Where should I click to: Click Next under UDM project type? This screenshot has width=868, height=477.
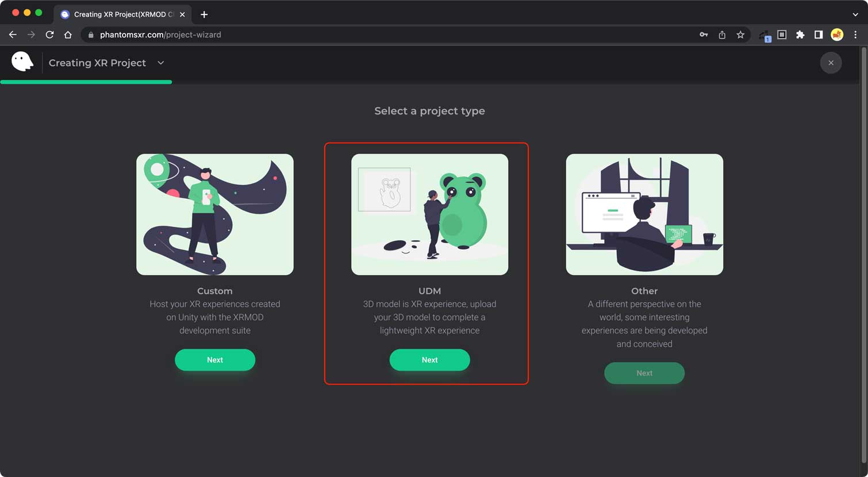tap(429, 360)
